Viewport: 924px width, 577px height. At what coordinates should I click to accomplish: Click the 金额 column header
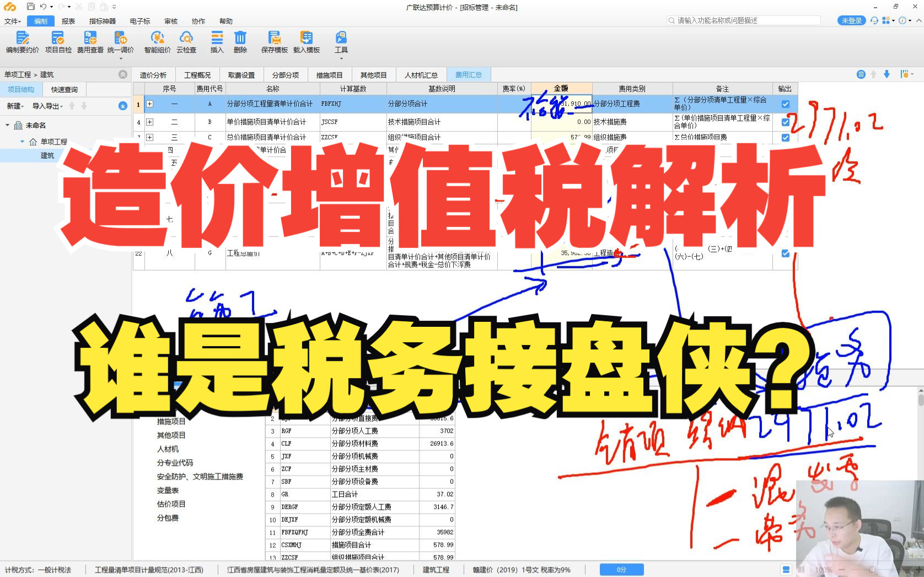[x=561, y=88]
